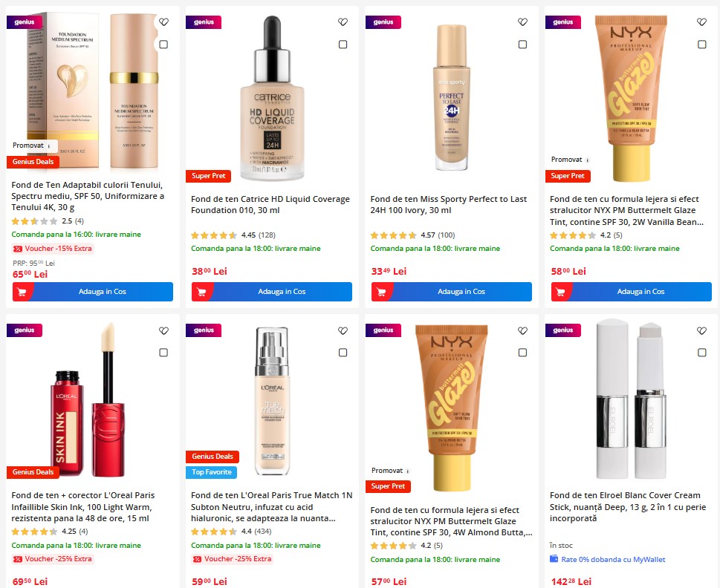The width and height of the screenshot is (720, 588).
Task: Open Fond de ten Miss Sporty Perfect to Last title
Action: tap(449, 205)
